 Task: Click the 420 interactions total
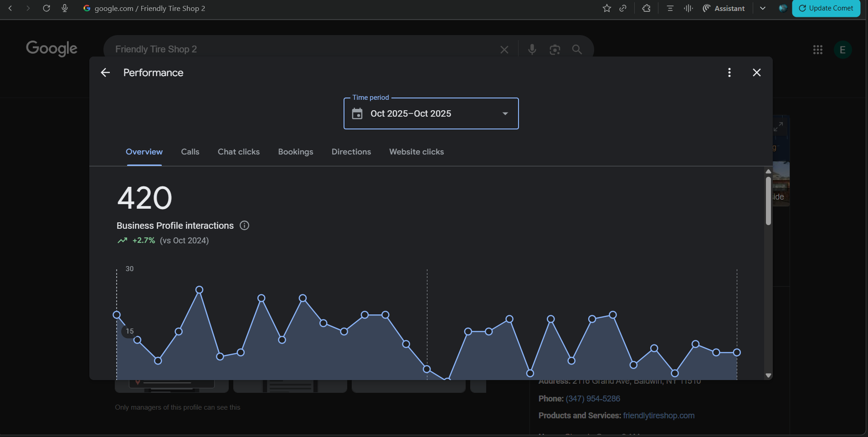pyautogui.click(x=145, y=198)
